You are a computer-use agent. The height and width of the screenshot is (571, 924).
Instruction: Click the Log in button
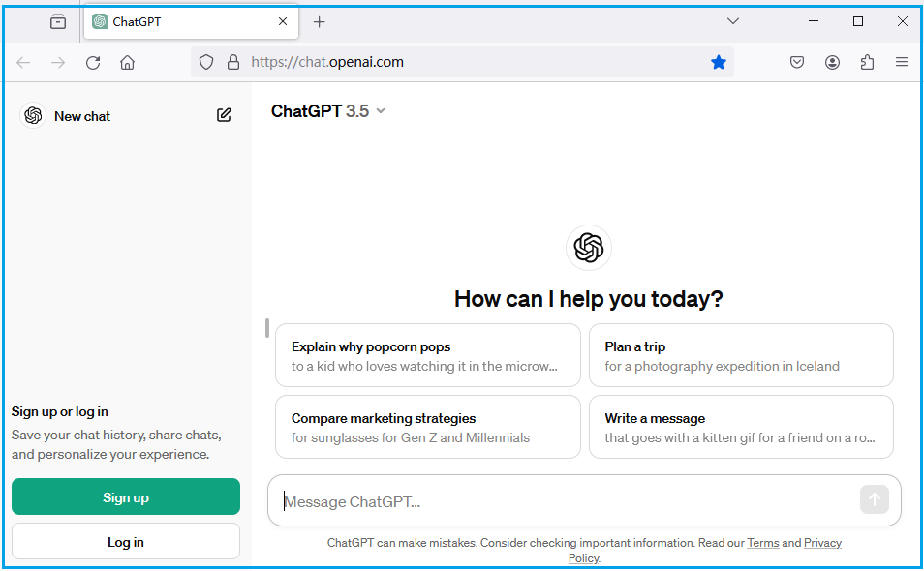tap(126, 542)
